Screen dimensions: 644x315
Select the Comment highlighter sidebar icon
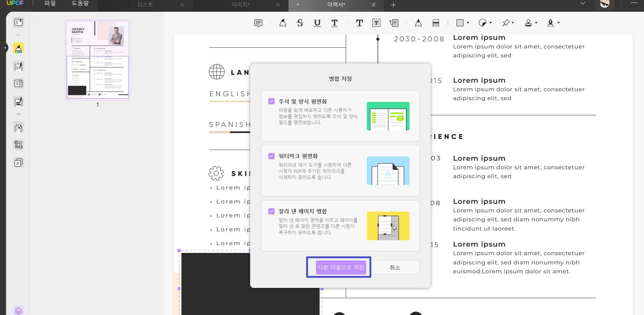point(19,48)
